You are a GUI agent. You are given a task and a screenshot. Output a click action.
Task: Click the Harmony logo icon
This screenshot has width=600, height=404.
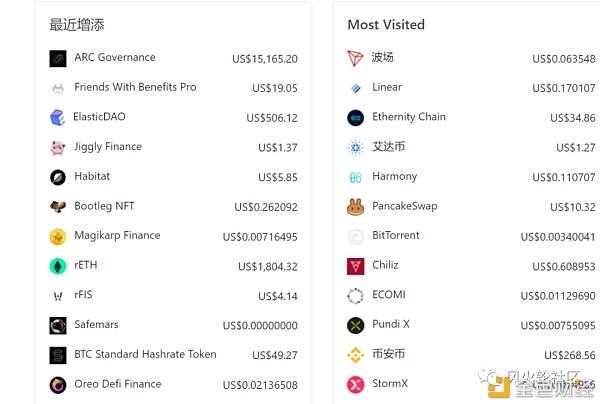click(355, 178)
